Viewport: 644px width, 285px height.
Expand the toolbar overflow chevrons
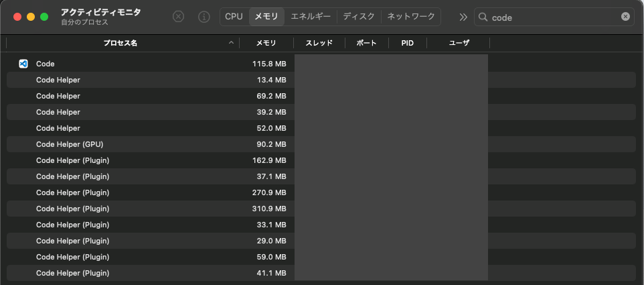pyautogui.click(x=463, y=17)
